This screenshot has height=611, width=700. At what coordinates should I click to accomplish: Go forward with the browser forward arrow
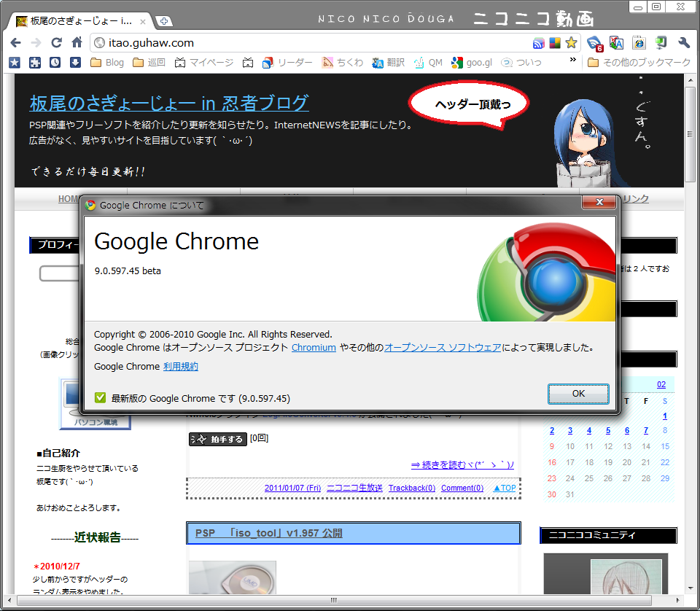[36, 42]
